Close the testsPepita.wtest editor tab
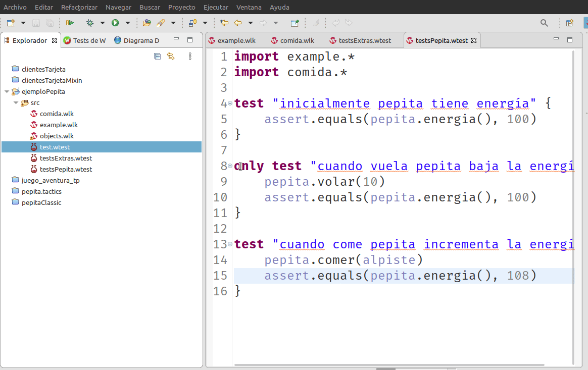The height and width of the screenshot is (370, 588). [x=474, y=40]
